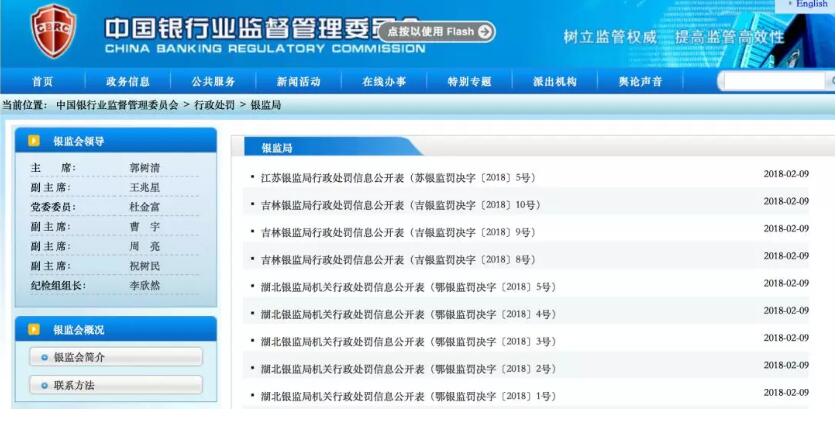The image size is (836, 445).
Task: Open 特别专题 navigation item
Action: (469, 82)
